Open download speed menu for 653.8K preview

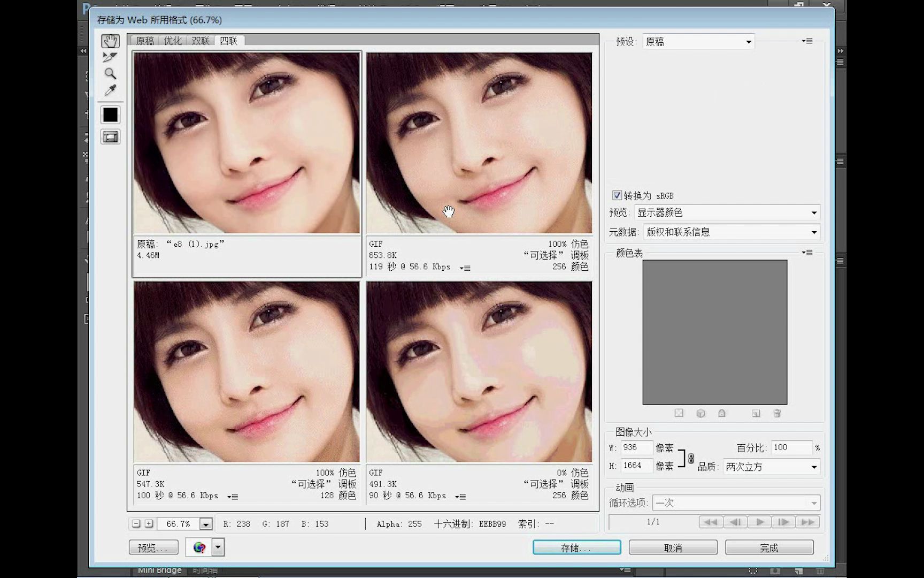click(465, 268)
